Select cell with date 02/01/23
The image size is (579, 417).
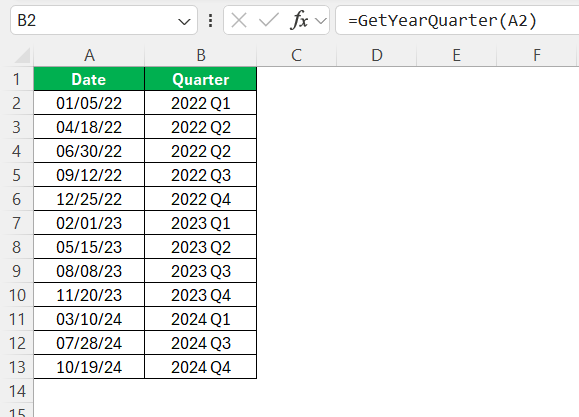[89, 223]
